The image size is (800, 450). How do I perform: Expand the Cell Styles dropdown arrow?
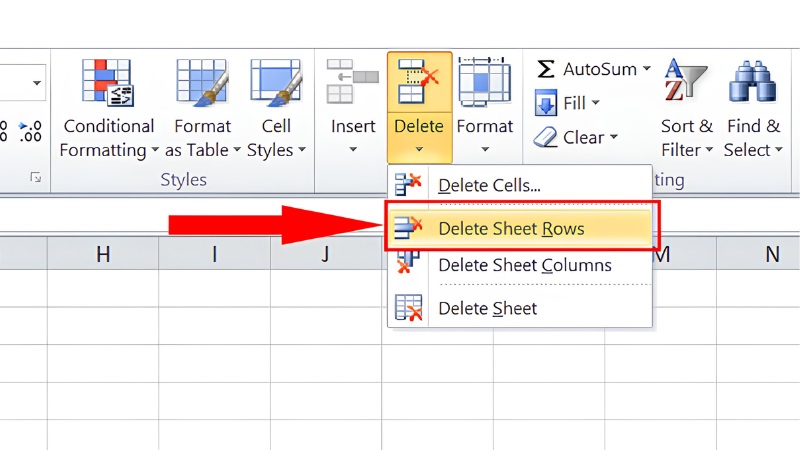click(x=302, y=149)
